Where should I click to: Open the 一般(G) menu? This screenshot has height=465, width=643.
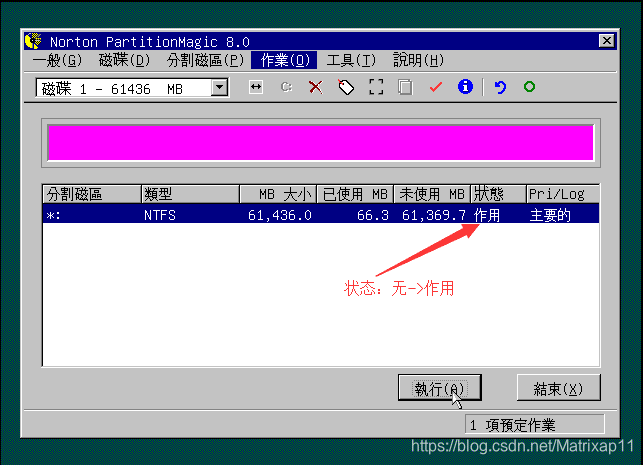[57, 61]
